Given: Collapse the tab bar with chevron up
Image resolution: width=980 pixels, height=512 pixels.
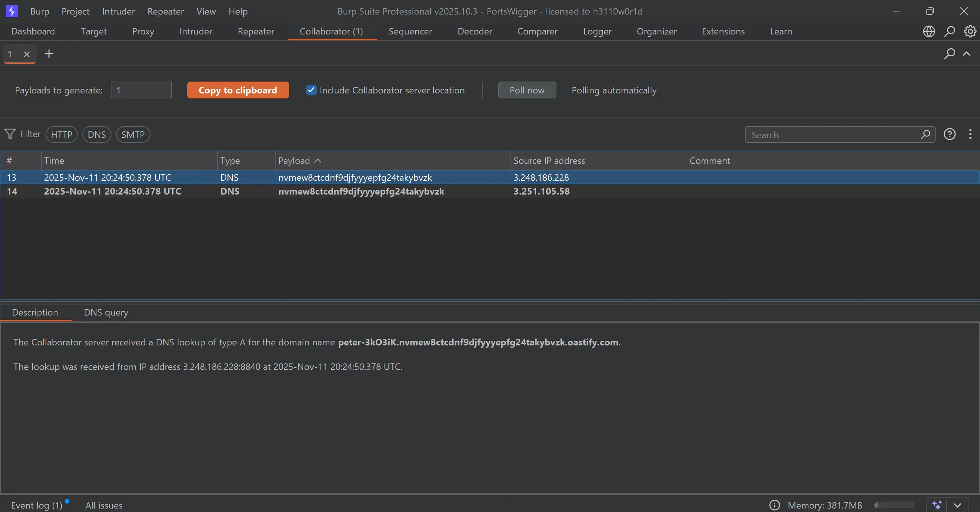Looking at the screenshot, I should coord(967,54).
